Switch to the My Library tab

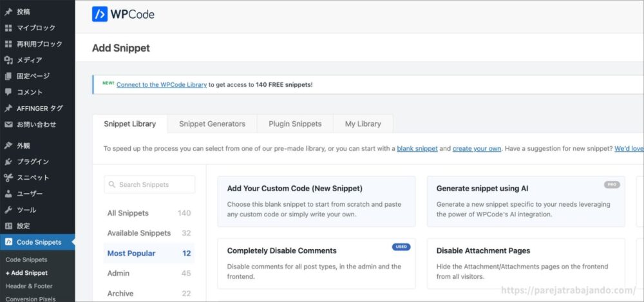(363, 124)
